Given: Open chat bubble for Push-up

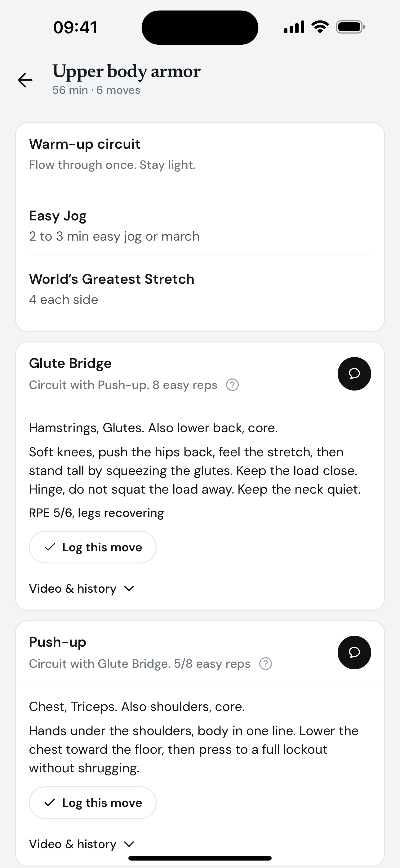Looking at the screenshot, I should [x=354, y=652].
